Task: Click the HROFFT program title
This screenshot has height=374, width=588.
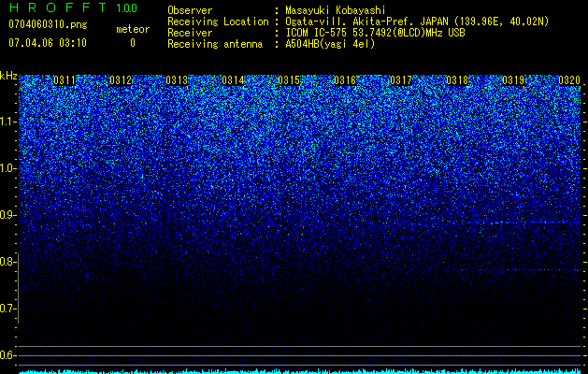Action: pos(58,7)
